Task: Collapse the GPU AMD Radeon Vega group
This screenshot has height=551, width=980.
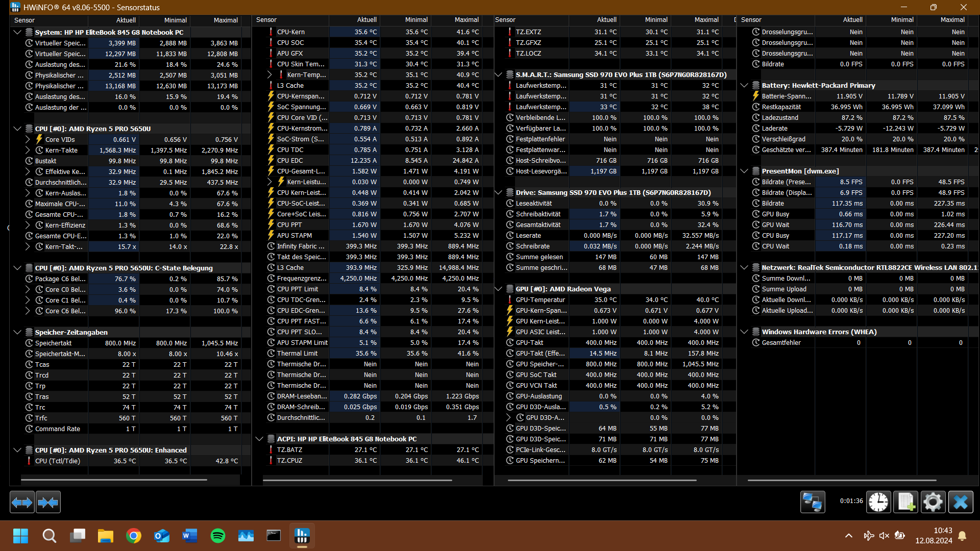Action: tap(499, 289)
